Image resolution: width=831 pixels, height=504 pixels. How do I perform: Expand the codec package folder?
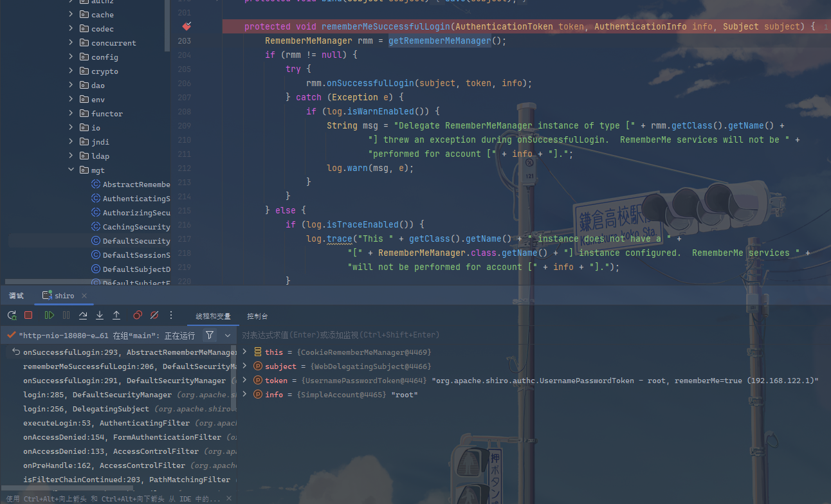[x=71, y=28]
